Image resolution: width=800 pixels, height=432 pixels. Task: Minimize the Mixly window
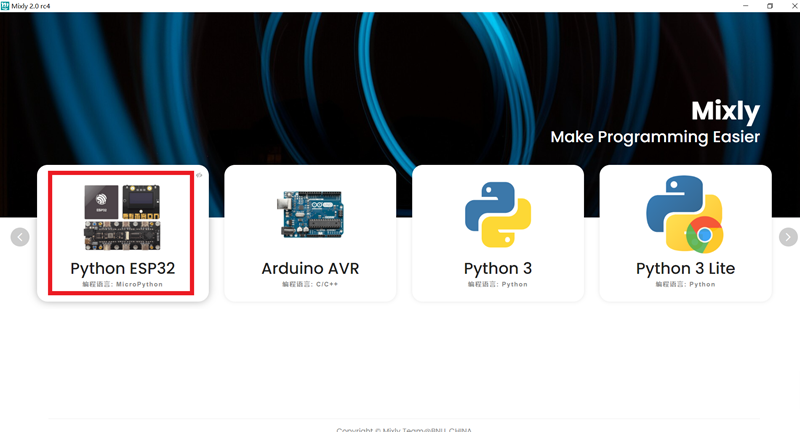point(743,6)
